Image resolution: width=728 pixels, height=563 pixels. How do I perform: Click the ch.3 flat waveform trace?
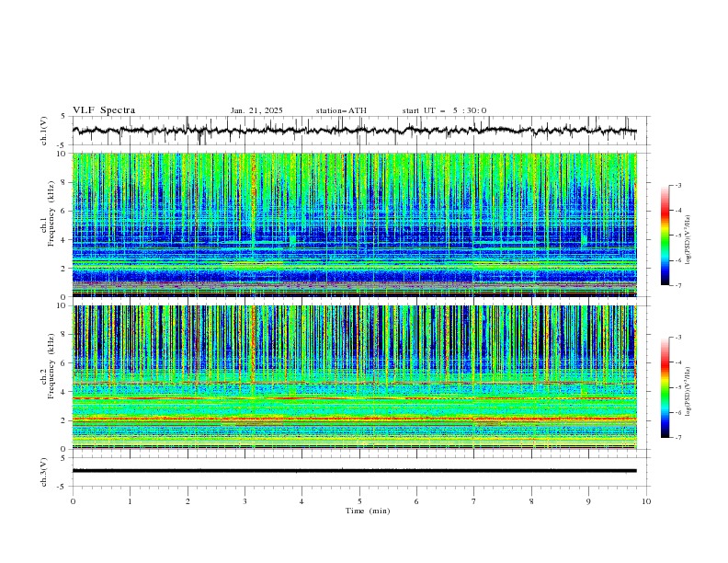355,471
